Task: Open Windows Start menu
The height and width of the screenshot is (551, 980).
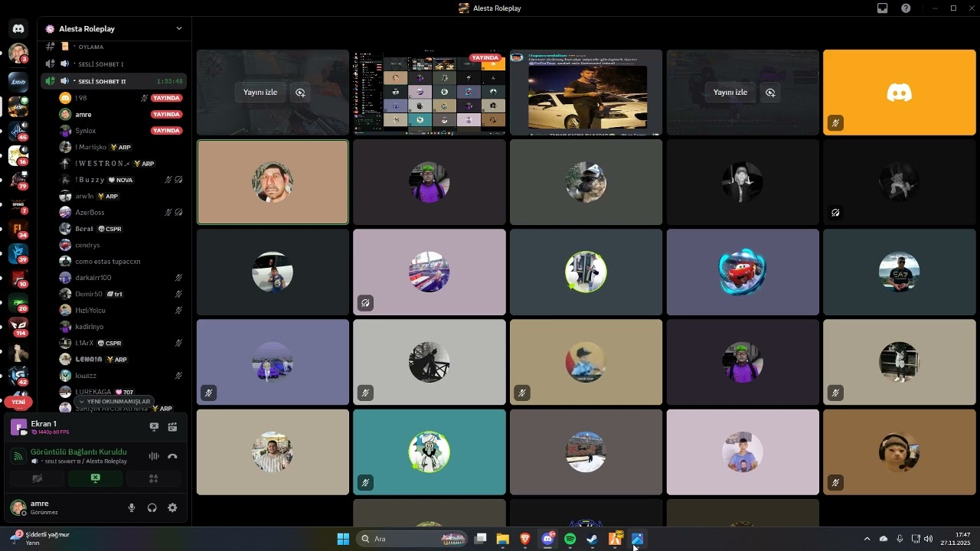Action: tap(343, 539)
